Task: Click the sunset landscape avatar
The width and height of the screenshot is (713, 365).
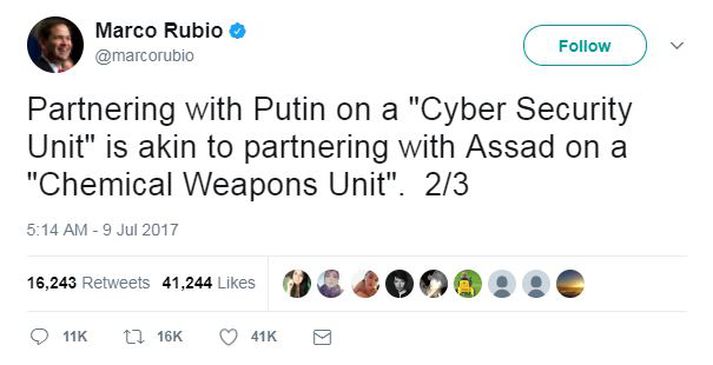Action: pos(570,283)
